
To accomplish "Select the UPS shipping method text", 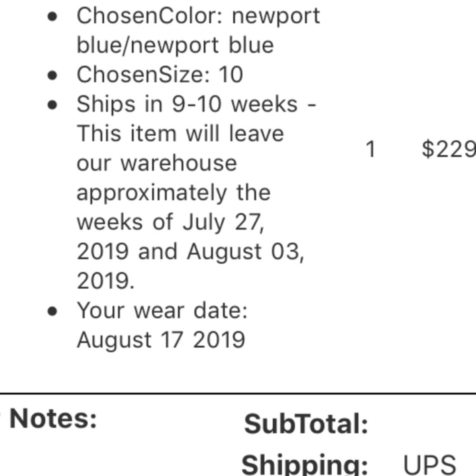I will click(x=429, y=465).
